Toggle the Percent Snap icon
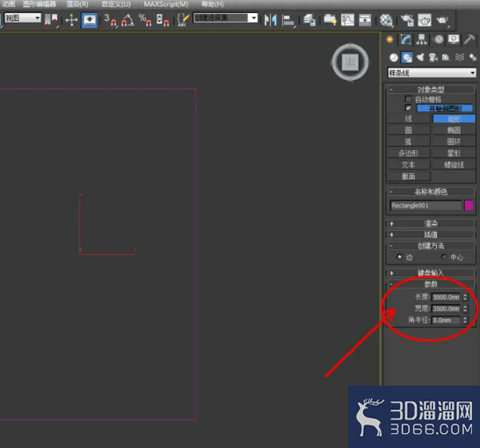 point(145,20)
